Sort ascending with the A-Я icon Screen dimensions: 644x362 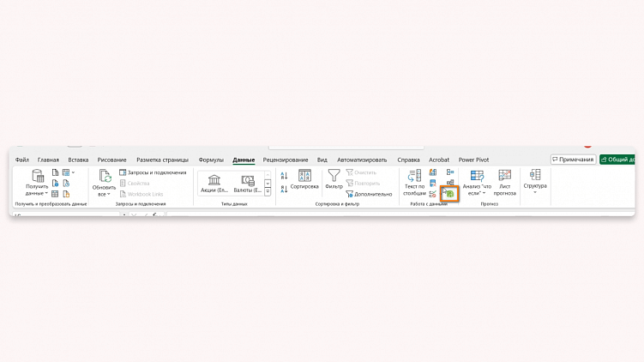(284, 176)
